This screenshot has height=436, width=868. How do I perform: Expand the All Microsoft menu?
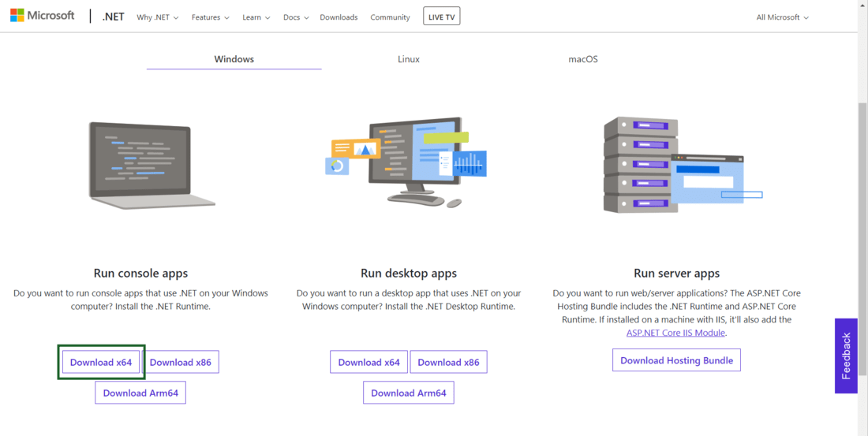pos(782,17)
